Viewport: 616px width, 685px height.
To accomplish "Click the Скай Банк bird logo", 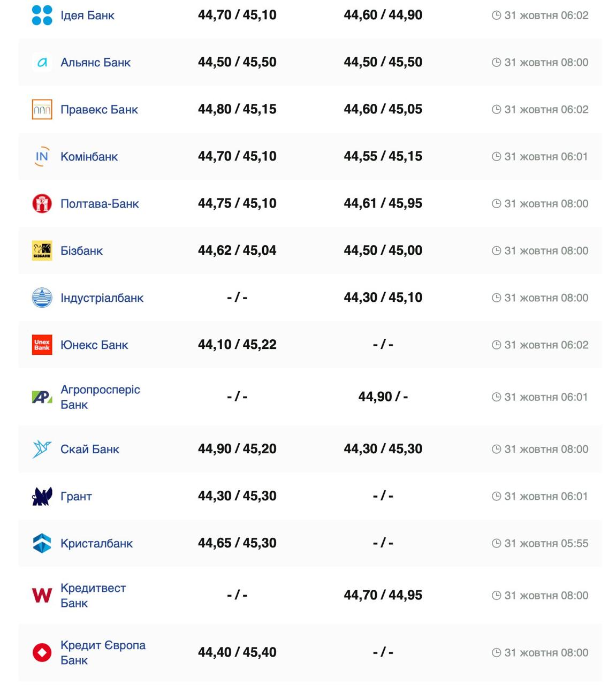I will 42,449.
